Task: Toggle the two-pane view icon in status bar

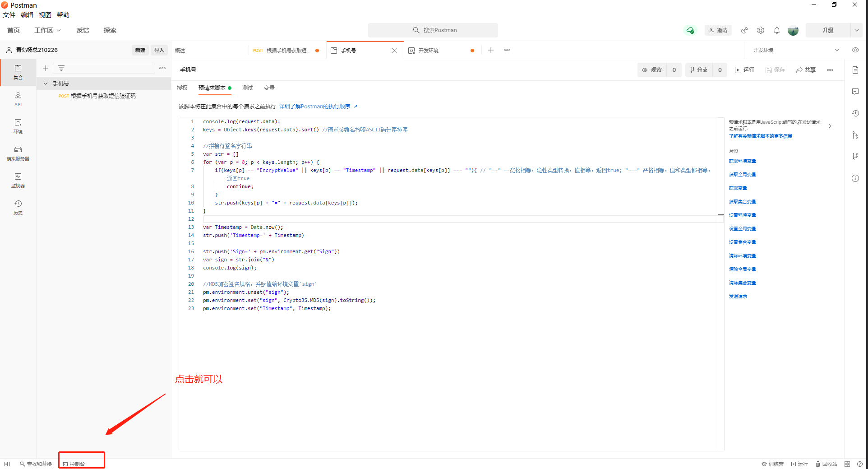Action: click(847, 464)
